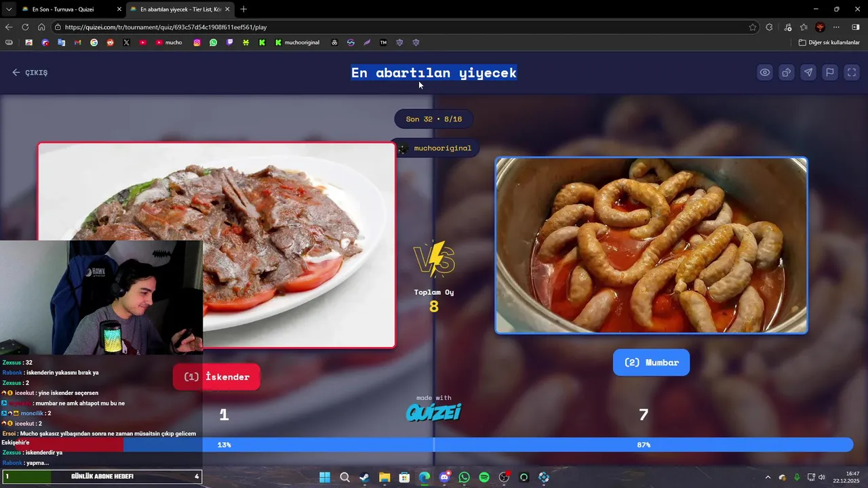Open the WhatsApp bookmark
This screenshot has height=488, width=868.
pos(214,42)
